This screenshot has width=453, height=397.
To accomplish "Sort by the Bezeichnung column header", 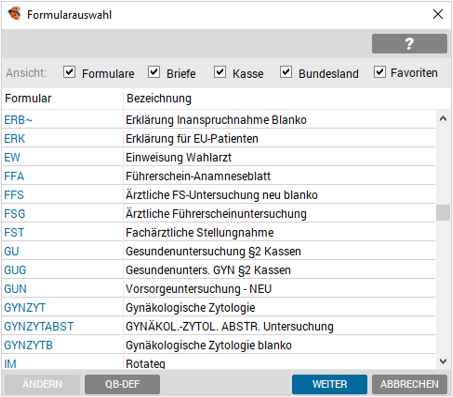I will (287, 98).
